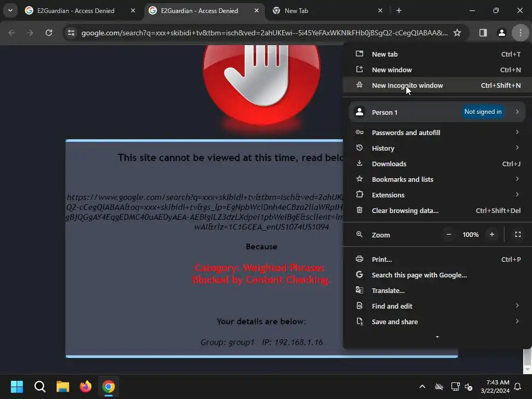This screenshot has width=532, height=399.
Task: Click the address bar URL field
Action: pos(264,33)
